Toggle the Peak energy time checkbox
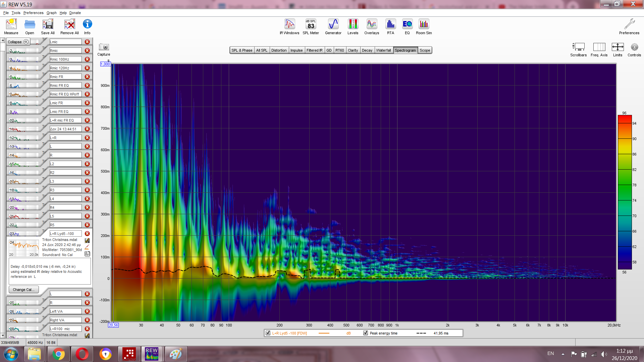The image size is (644, 362). [366, 333]
